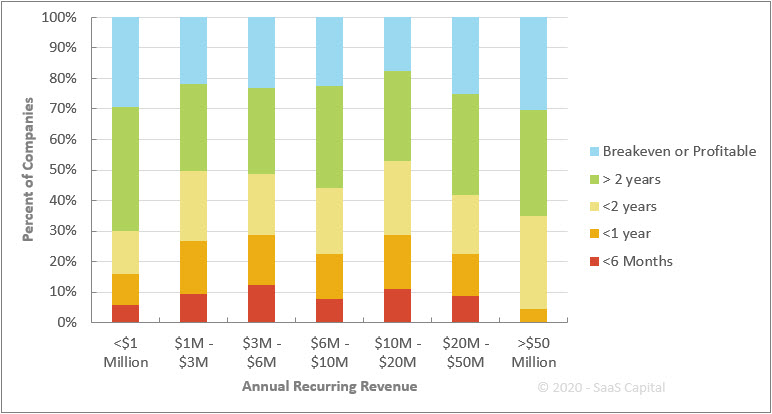The height and width of the screenshot is (414, 772).
Task: Click the 'Percent of Companies' axis title
Action: coord(28,169)
